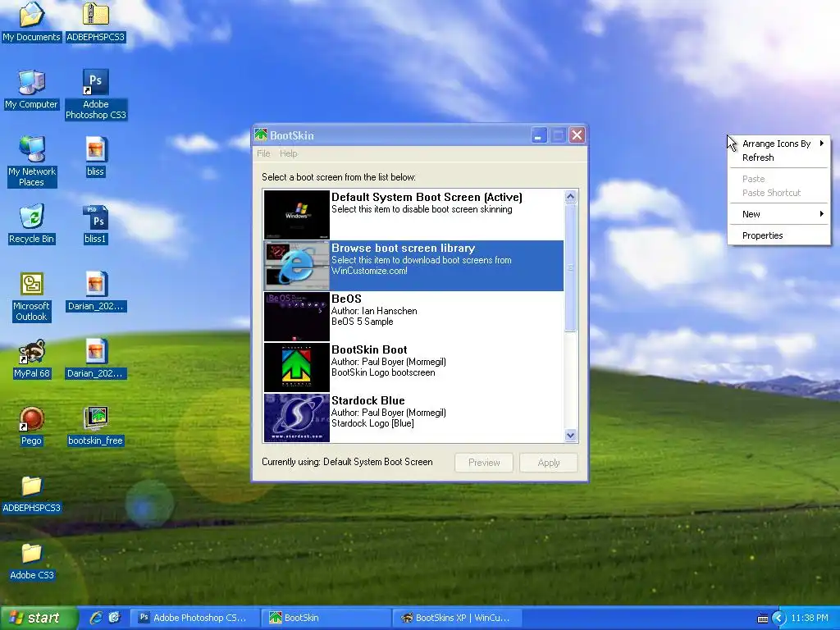Open the Help menu in BootSkin
The width and height of the screenshot is (840, 630).
pos(288,153)
